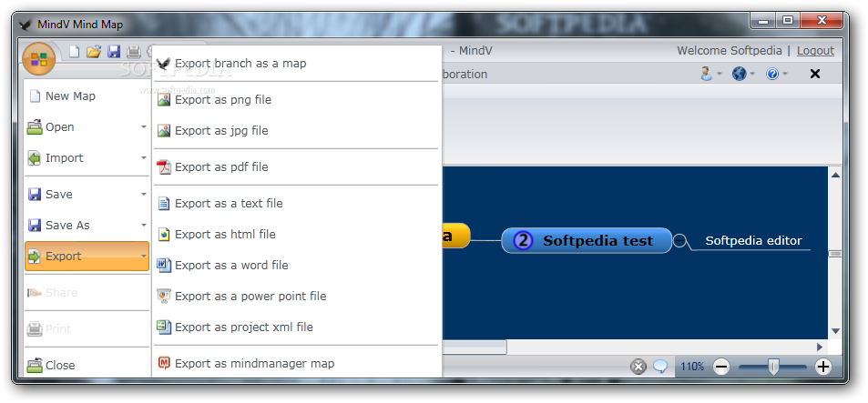Select the Softpedia editor subtopic
The height and width of the screenshot is (403, 868).
753,240
